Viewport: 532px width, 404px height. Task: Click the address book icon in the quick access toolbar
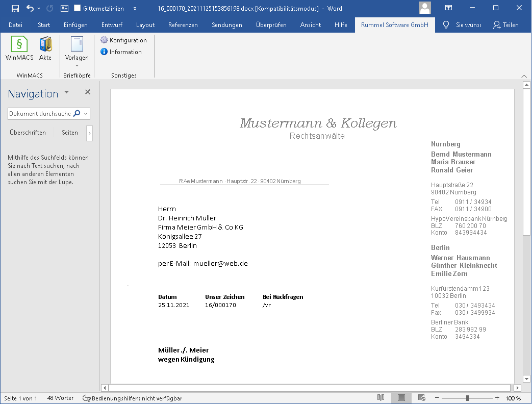coord(64,9)
